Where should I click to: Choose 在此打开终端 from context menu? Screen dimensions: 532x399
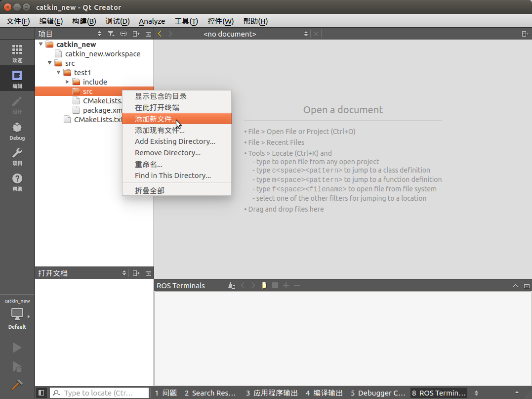[x=177, y=107]
